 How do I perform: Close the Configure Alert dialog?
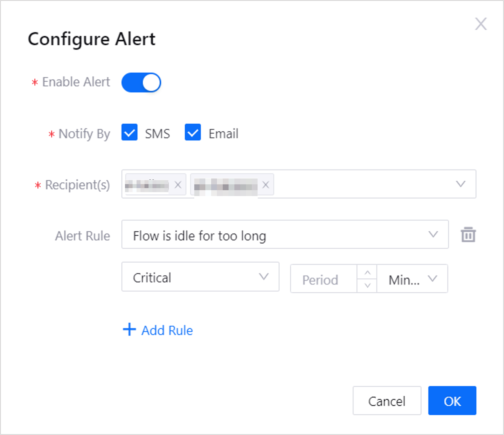(481, 24)
